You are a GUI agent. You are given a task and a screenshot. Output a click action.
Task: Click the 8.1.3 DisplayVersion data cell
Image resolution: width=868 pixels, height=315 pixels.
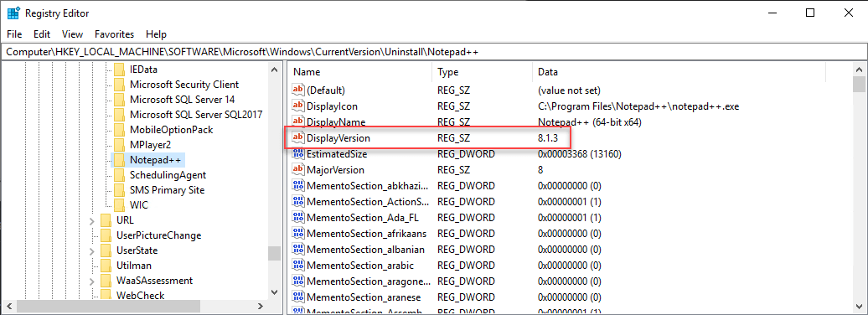point(547,138)
